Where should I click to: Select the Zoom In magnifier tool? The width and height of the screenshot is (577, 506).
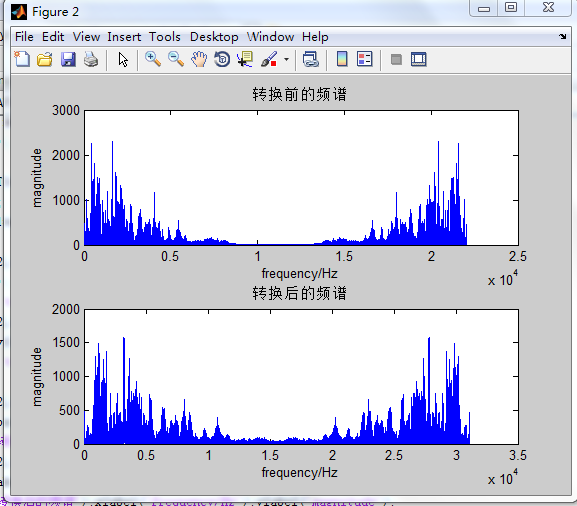click(x=153, y=59)
